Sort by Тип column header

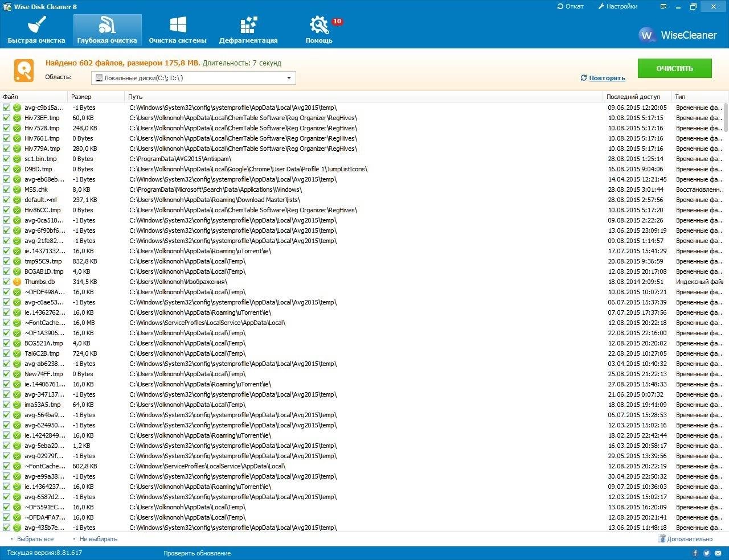pos(699,97)
